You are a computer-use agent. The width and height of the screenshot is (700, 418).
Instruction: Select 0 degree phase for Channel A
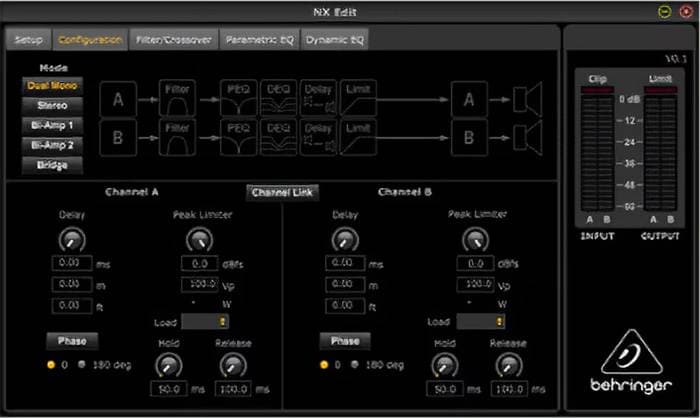click(51, 363)
